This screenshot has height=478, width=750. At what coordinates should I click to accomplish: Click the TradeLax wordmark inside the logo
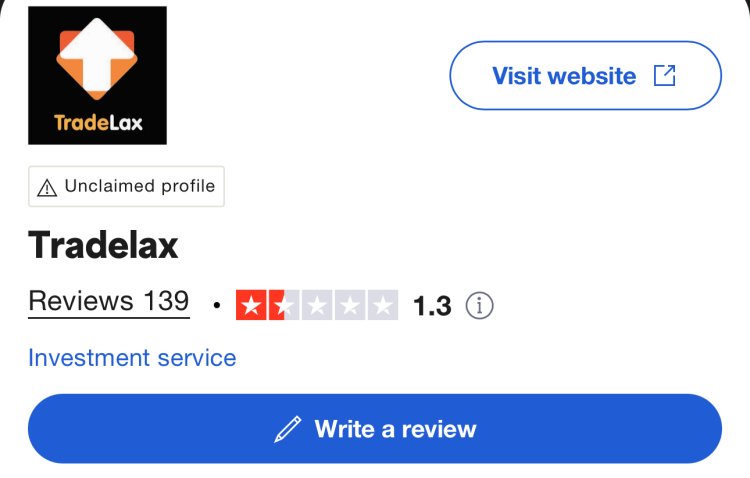(x=98, y=123)
